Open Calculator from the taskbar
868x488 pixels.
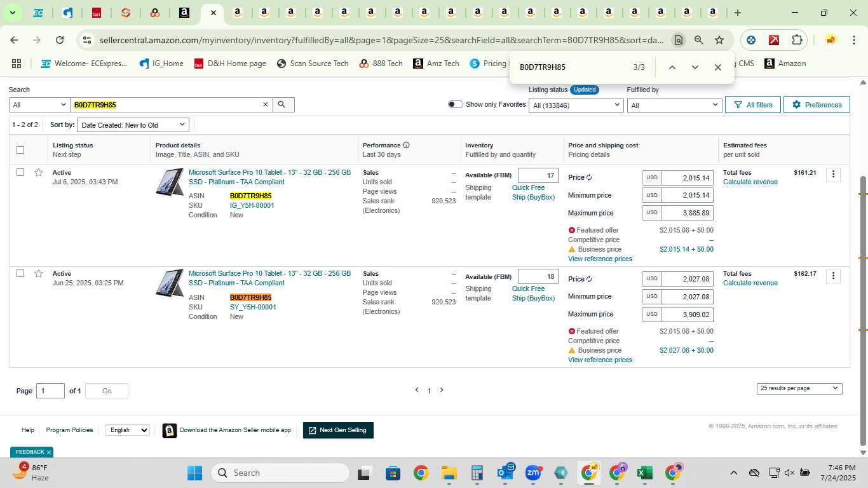coord(477,473)
